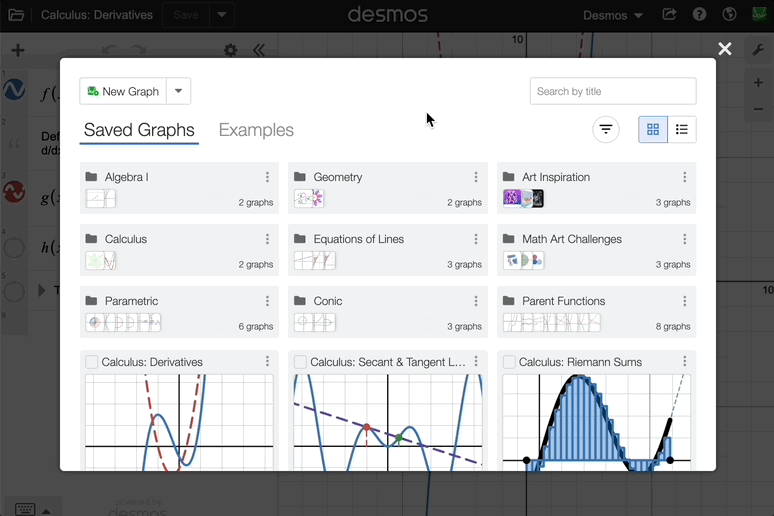The width and height of the screenshot is (774, 516).
Task: Open the Calculus: Riemann Sums thumbnail
Action: pyautogui.click(x=596, y=422)
